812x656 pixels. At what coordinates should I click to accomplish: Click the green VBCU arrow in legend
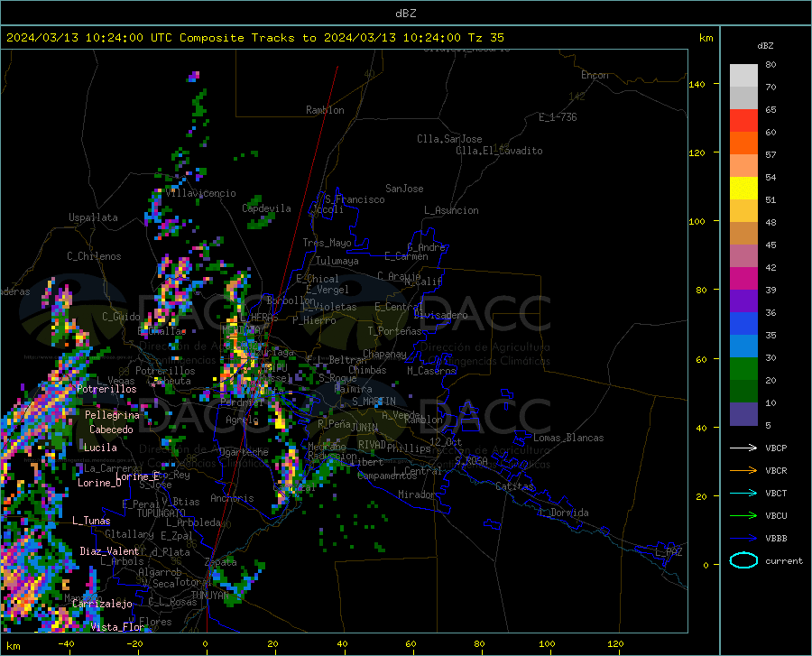tap(743, 515)
